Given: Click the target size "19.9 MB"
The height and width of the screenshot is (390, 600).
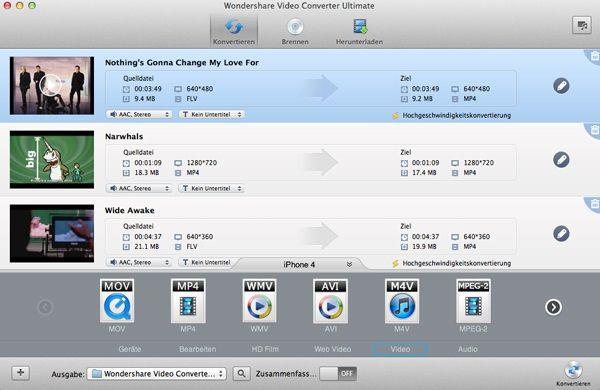Looking at the screenshot, I should [424, 246].
